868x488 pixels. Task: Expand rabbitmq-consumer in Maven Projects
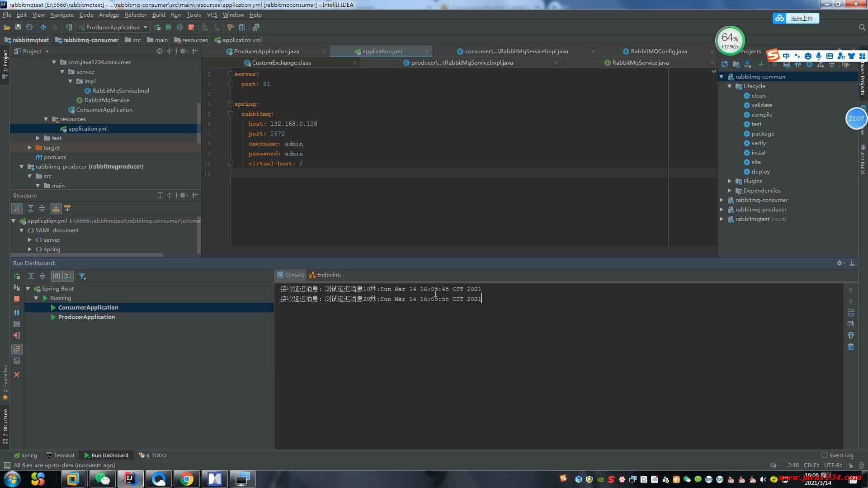[722, 200]
